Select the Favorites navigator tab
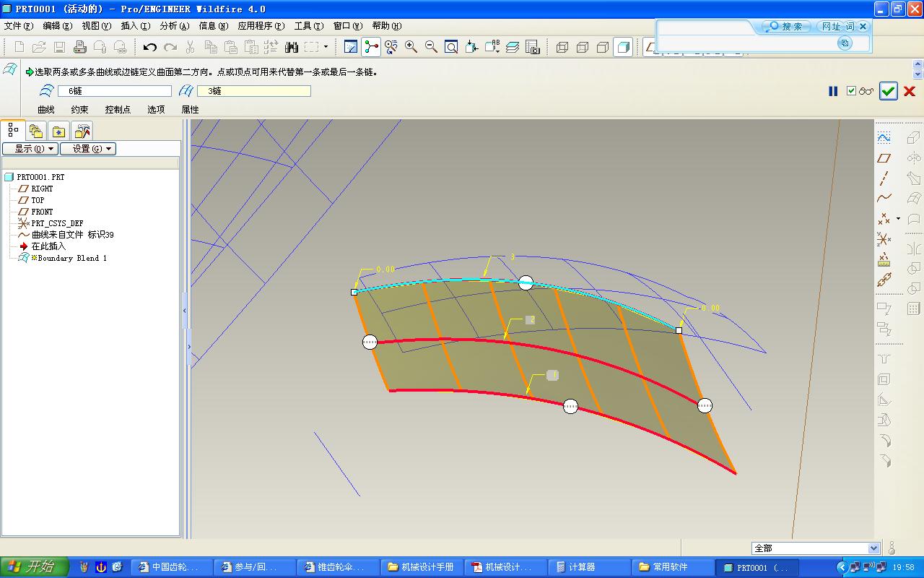Image resolution: width=924 pixels, height=578 pixels. [x=59, y=131]
